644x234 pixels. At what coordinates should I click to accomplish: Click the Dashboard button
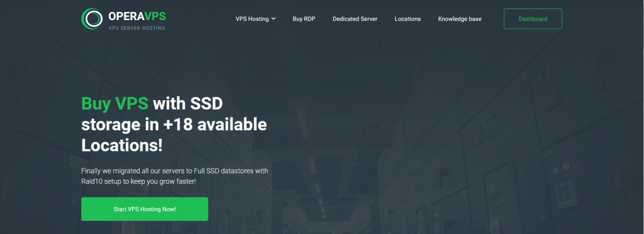point(533,19)
